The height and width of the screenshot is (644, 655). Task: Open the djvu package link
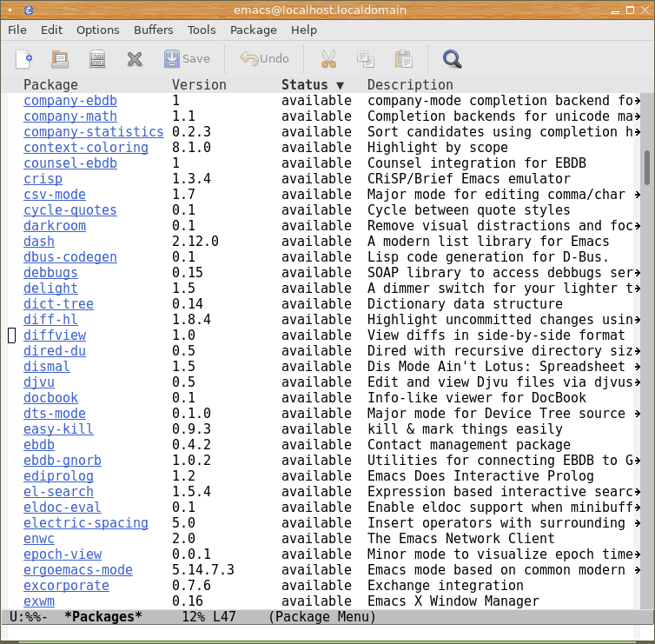[39, 382]
